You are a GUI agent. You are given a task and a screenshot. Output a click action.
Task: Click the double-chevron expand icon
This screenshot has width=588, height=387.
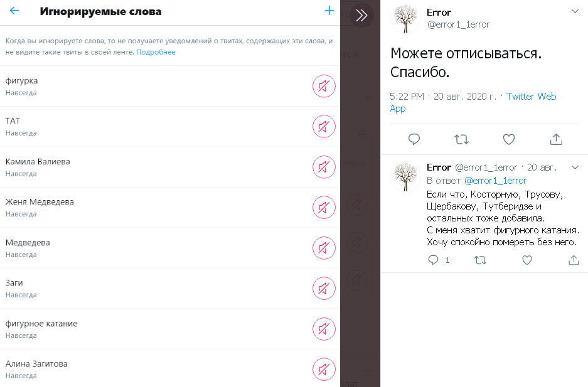[361, 15]
